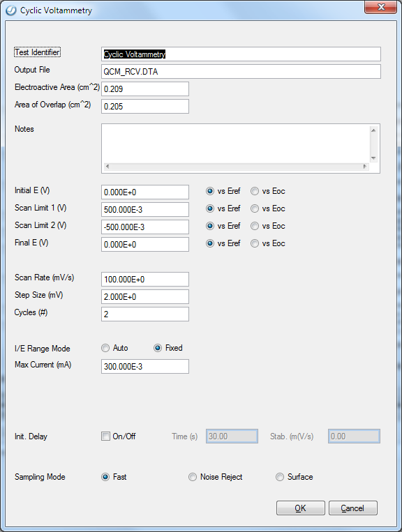The height and width of the screenshot is (532, 402).
Task: Click the OK button
Action: (301, 508)
